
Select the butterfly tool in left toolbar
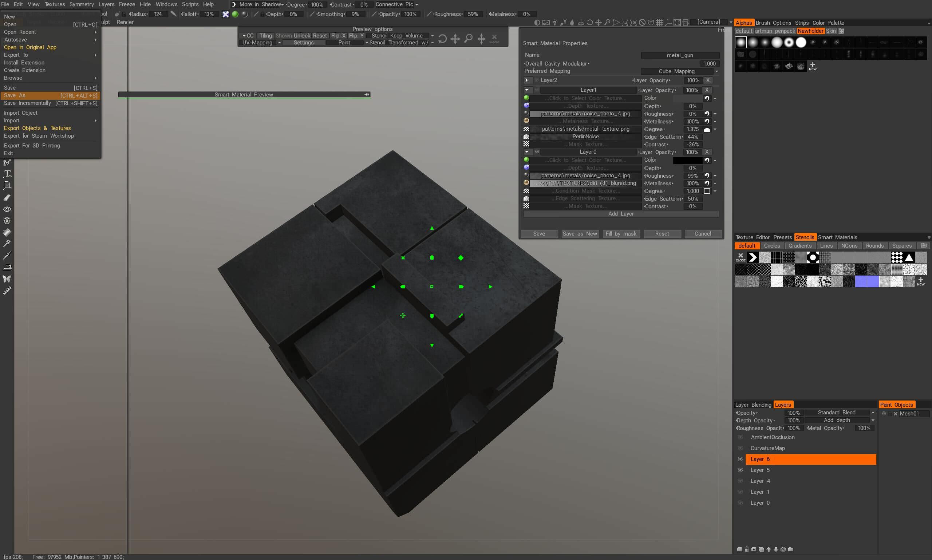(x=7, y=279)
